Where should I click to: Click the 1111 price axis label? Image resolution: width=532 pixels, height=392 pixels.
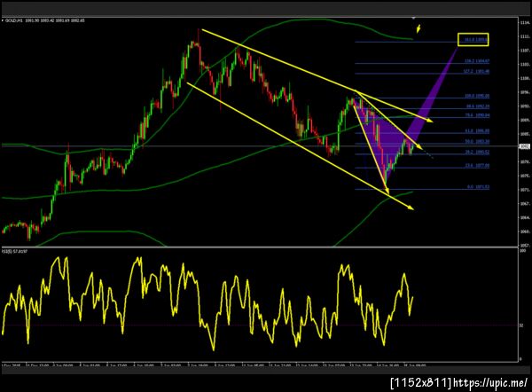tap(525, 36)
